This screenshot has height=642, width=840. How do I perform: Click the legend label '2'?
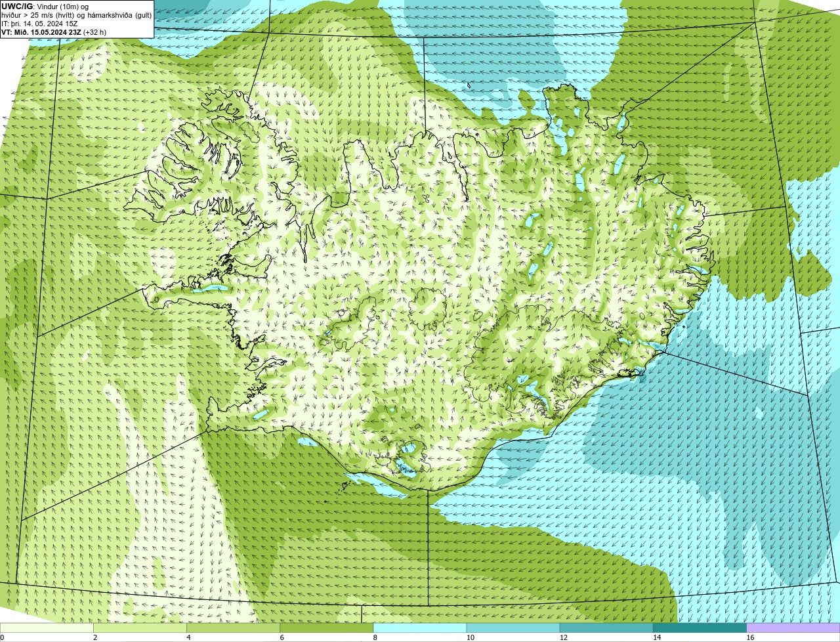pyautogui.click(x=96, y=637)
